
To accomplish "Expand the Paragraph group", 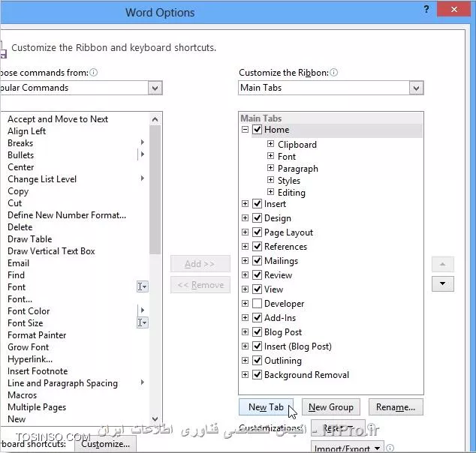I will pyautogui.click(x=270, y=168).
